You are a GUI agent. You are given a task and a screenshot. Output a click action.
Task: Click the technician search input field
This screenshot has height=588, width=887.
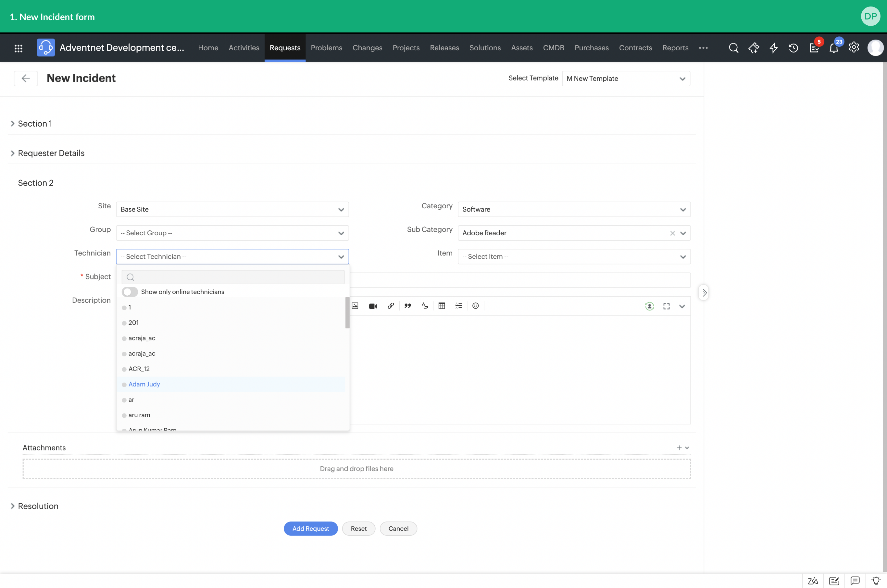(x=236, y=277)
